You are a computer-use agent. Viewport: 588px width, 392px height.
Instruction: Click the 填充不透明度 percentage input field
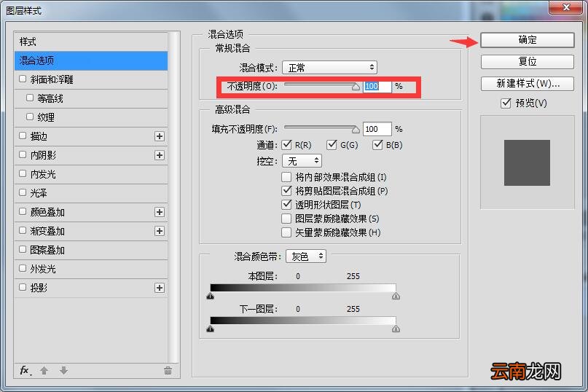point(377,129)
